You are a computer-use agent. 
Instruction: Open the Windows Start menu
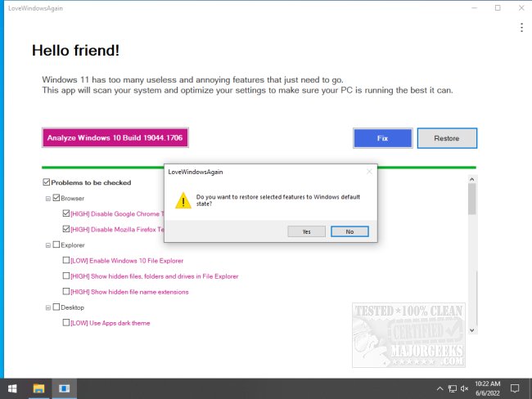[x=12, y=388]
